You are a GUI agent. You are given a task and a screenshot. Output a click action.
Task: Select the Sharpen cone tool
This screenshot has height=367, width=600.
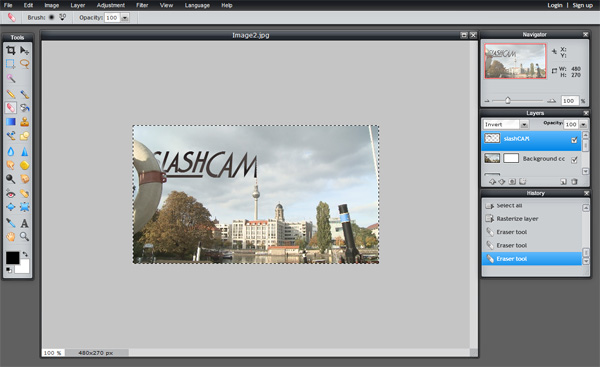[x=24, y=152]
